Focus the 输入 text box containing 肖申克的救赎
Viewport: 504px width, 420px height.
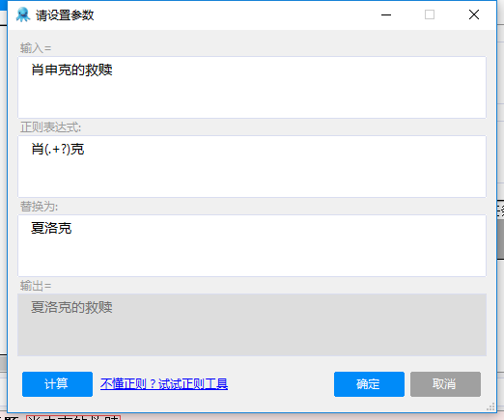click(252, 87)
